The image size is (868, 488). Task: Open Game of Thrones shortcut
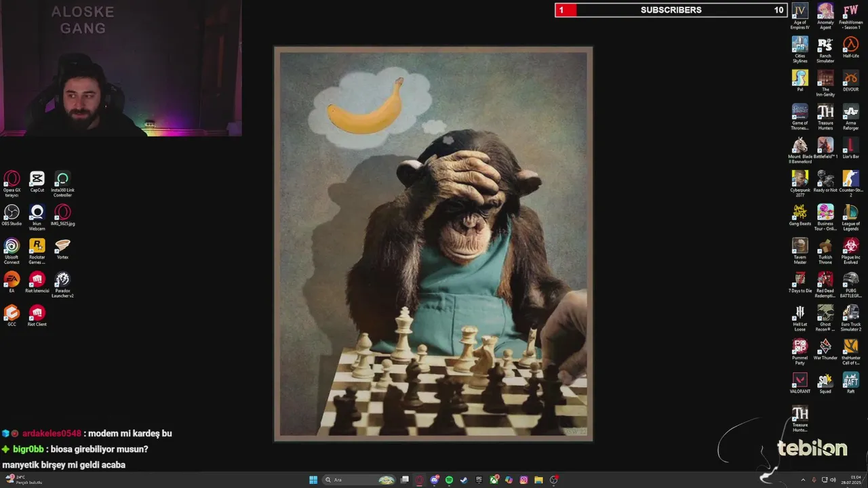tap(800, 117)
